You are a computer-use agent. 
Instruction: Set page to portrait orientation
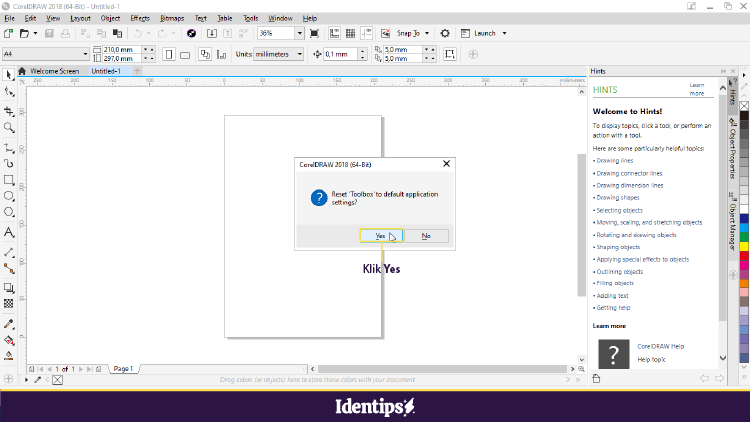click(169, 54)
